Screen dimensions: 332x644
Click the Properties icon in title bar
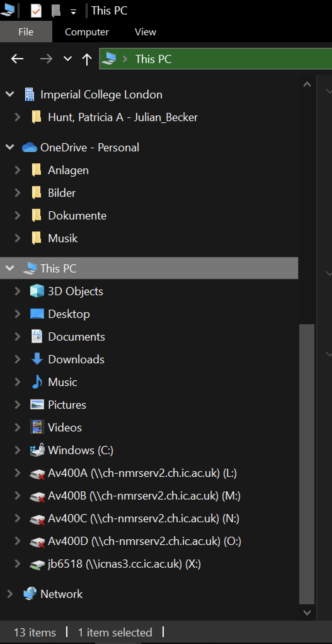point(36,11)
